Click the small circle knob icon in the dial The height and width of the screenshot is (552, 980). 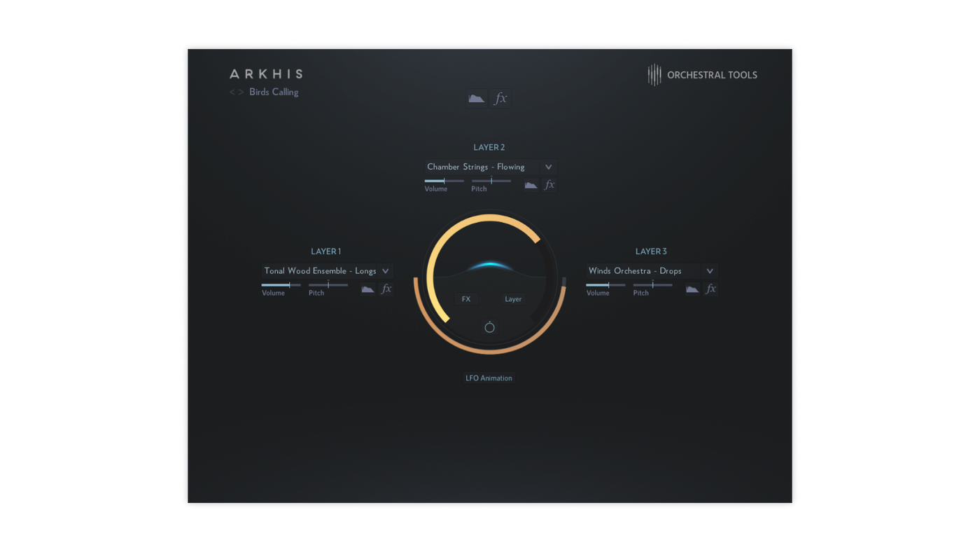(x=489, y=327)
